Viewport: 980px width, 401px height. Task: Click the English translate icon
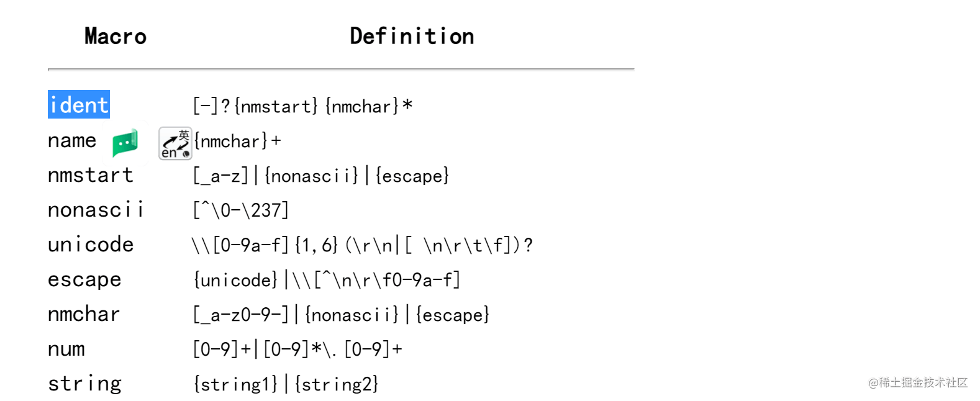click(x=175, y=143)
